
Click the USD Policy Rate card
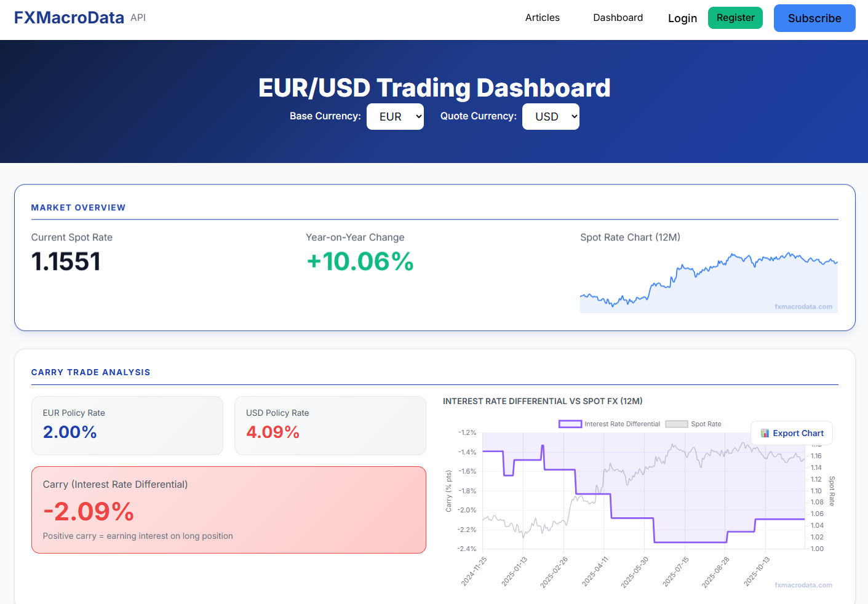coord(330,425)
